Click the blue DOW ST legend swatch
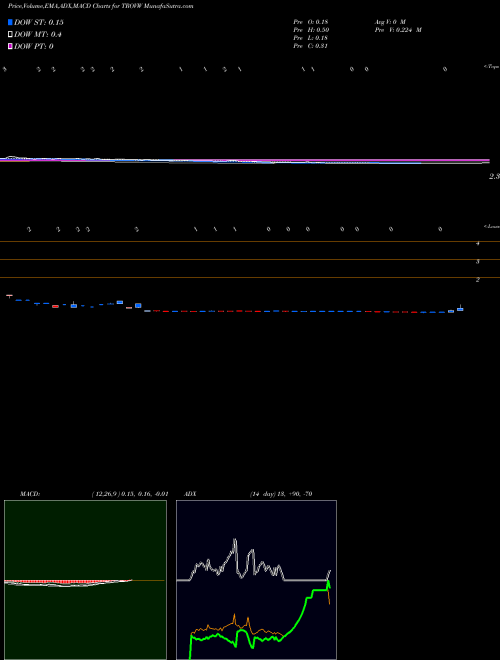 (10, 22)
